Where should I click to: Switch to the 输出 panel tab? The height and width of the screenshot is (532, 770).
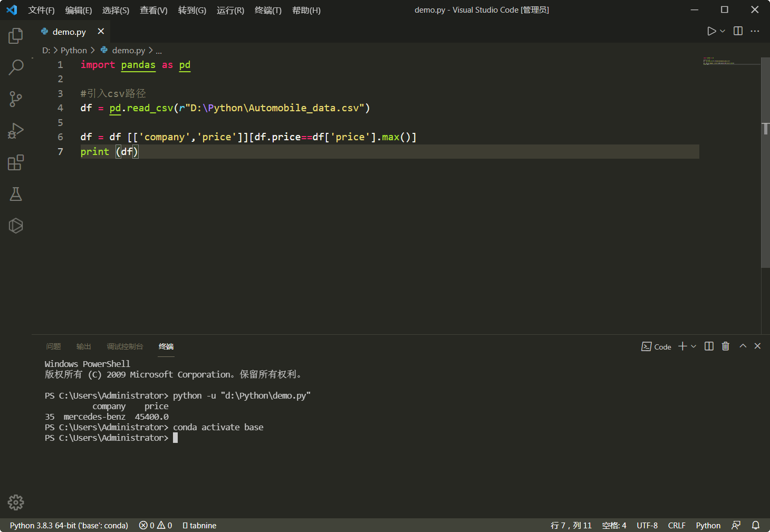(x=84, y=346)
